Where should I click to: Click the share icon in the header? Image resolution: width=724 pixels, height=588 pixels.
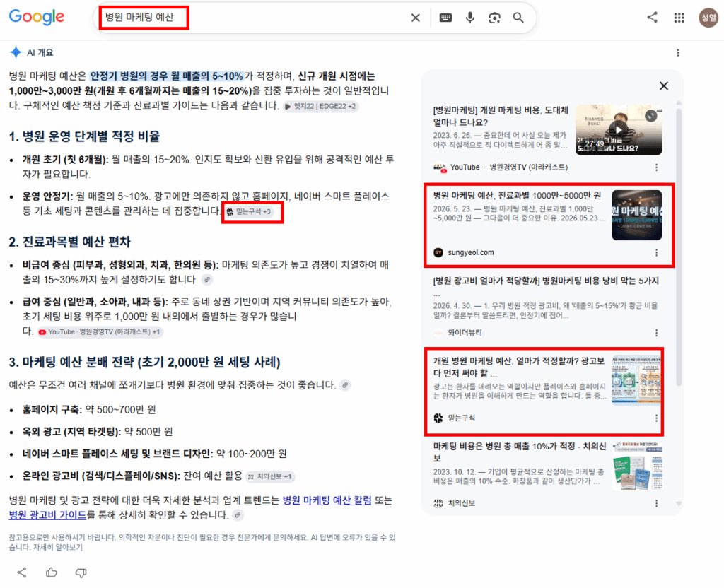click(652, 18)
